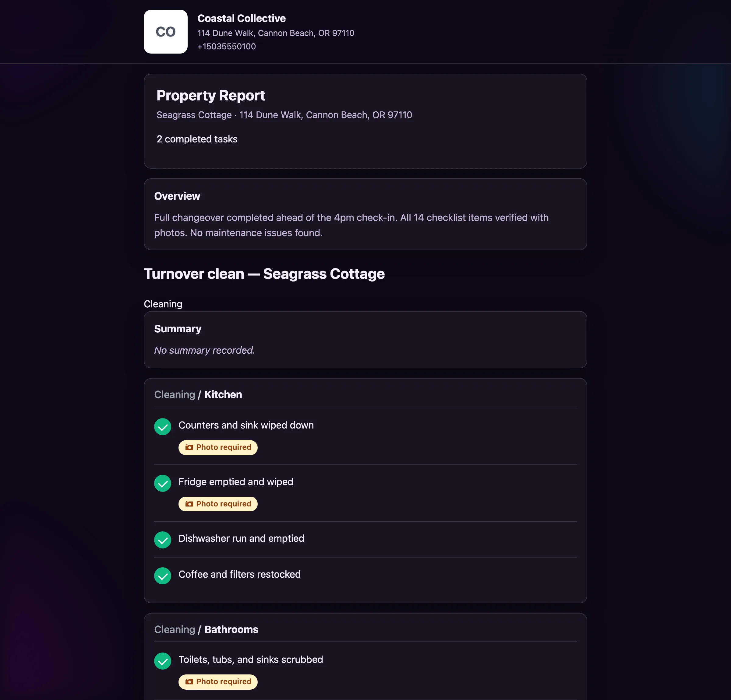The height and width of the screenshot is (700, 731).
Task: Click camera icon under Fridge emptied
Action: (x=189, y=504)
